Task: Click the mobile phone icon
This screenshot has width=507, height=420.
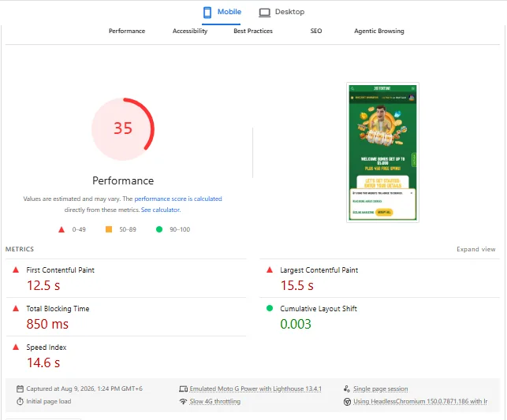Action: pyautogui.click(x=207, y=13)
